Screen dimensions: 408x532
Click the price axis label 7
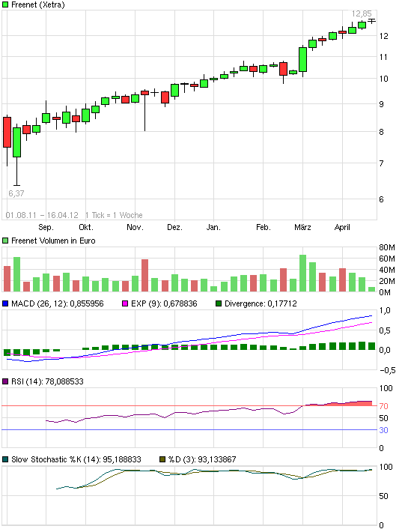[382, 163]
